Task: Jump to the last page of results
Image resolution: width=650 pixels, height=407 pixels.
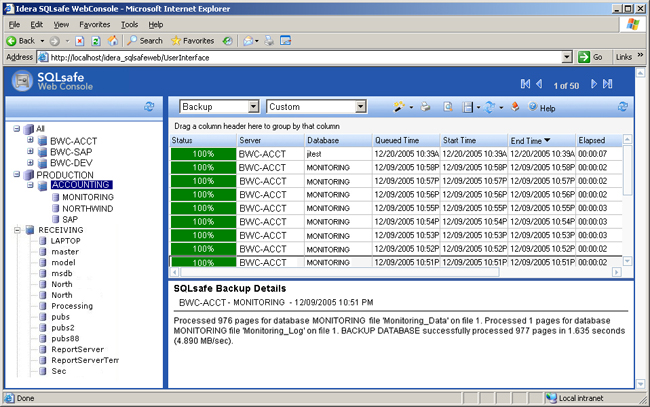Action: 608,84
